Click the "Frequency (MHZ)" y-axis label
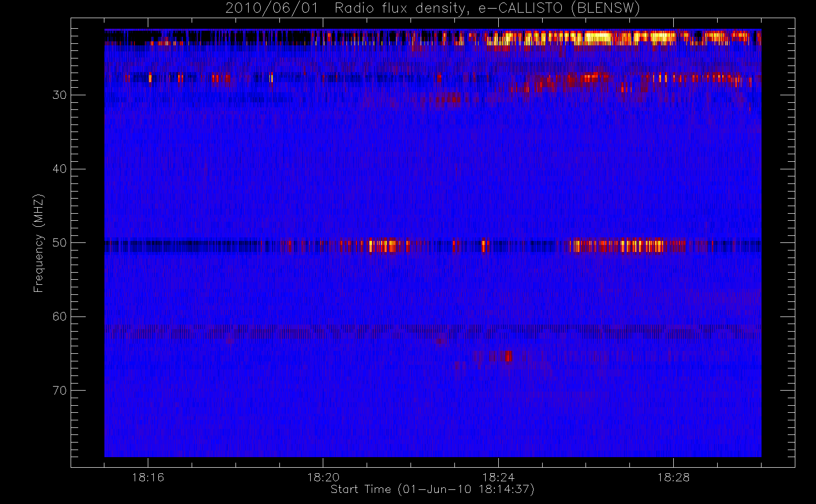 (38, 243)
